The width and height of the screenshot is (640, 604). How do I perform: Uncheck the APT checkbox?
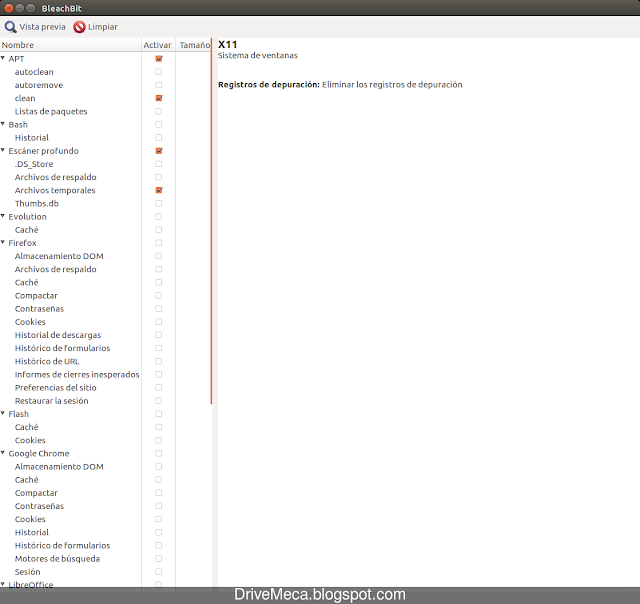coord(159,59)
